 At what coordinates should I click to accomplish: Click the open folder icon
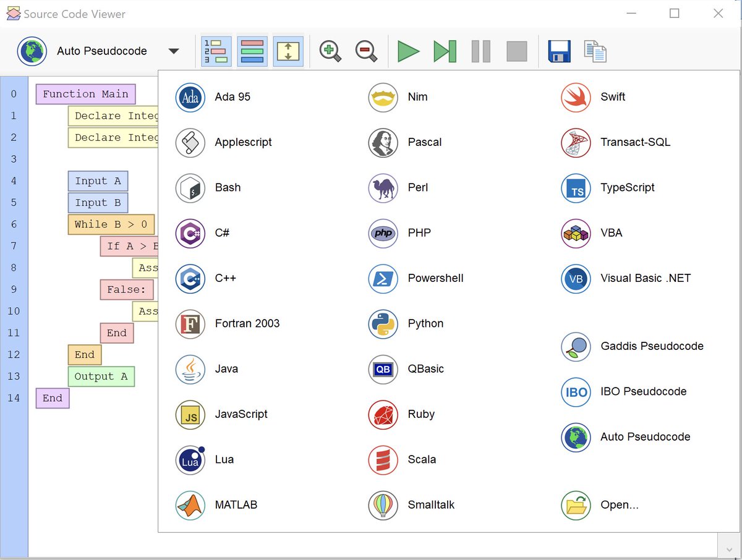tap(576, 505)
